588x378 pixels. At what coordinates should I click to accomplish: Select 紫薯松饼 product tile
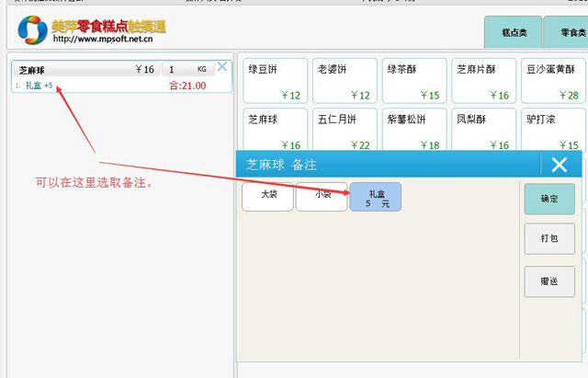[x=413, y=130]
